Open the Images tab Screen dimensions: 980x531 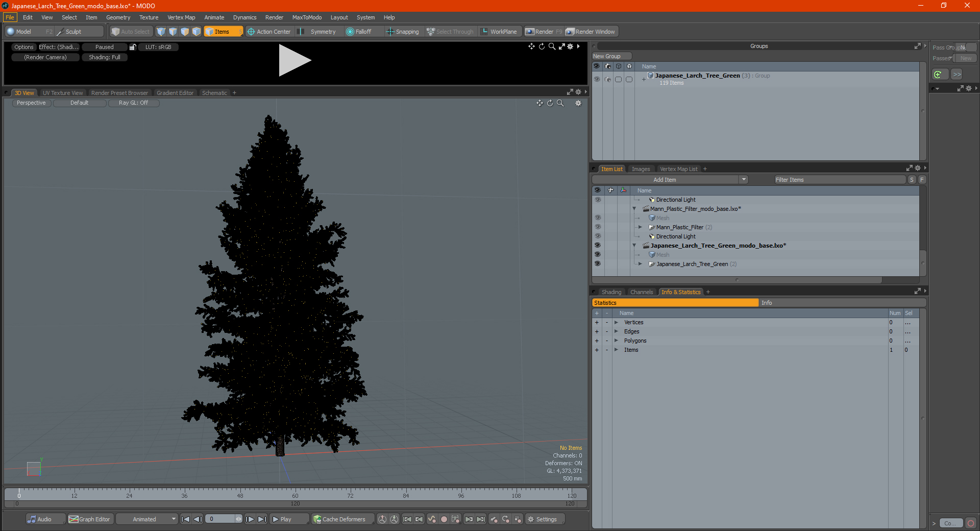pyautogui.click(x=641, y=169)
